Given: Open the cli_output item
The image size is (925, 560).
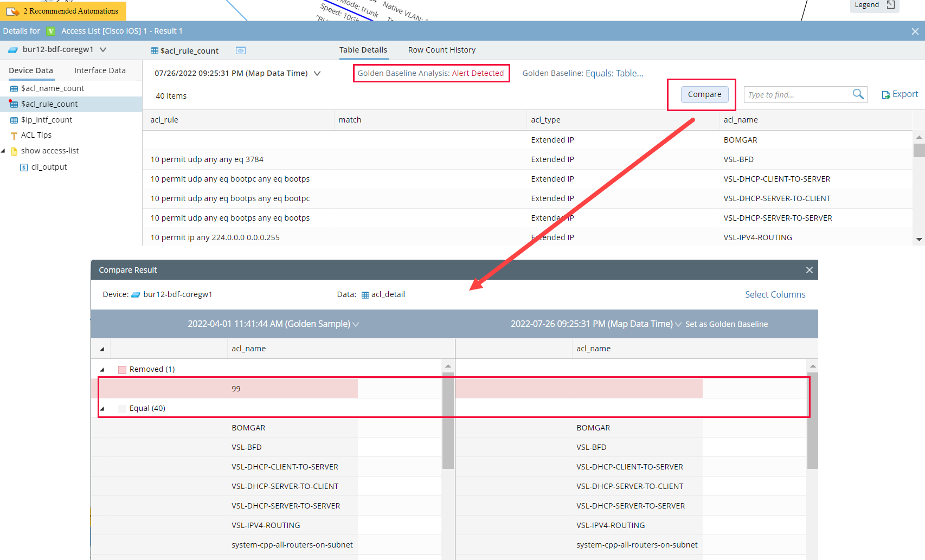Looking at the screenshot, I should pyautogui.click(x=49, y=167).
